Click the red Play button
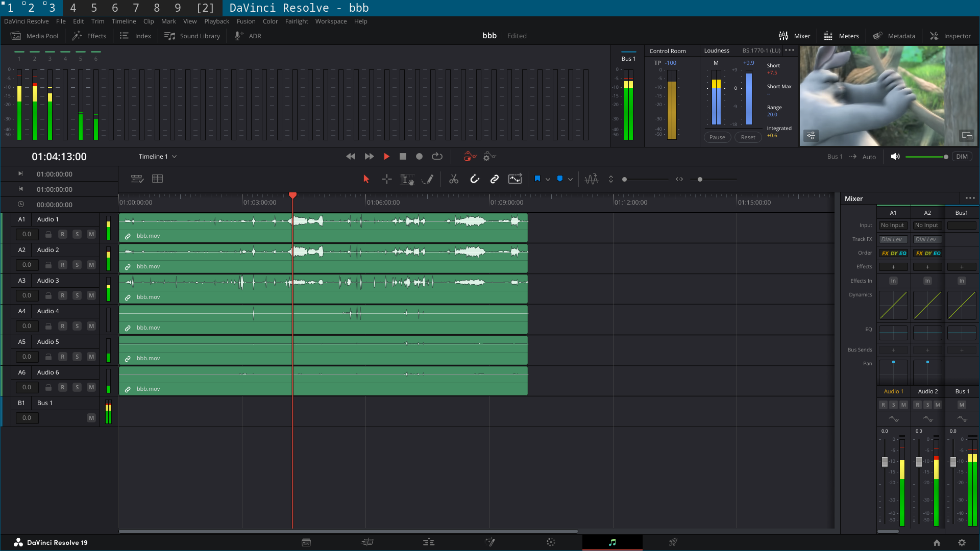This screenshot has height=551, width=980. pos(386,157)
